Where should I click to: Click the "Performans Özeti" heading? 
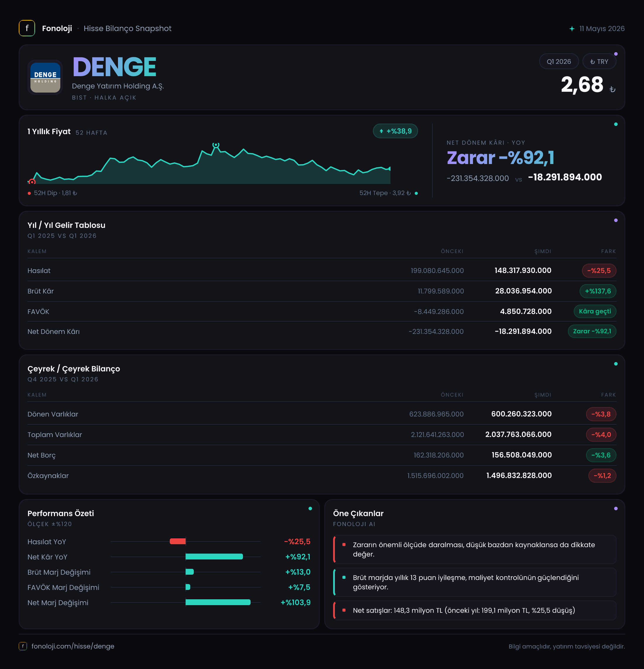click(61, 513)
